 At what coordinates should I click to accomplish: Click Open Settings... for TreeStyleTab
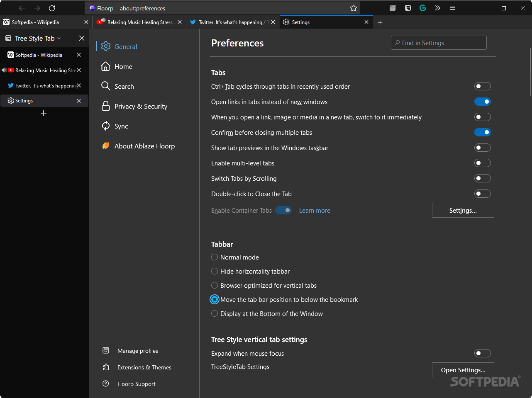point(463,370)
